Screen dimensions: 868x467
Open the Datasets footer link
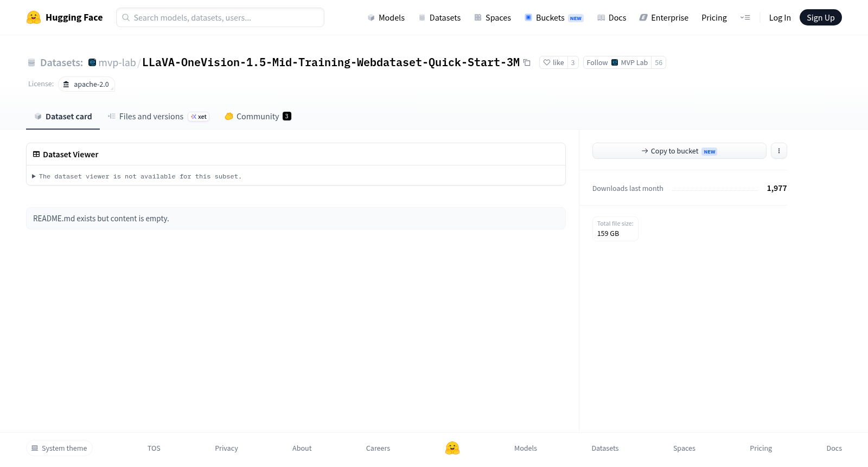pos(605,448)
